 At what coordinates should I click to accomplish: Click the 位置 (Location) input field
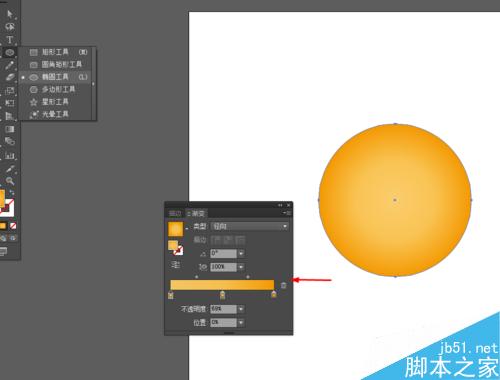pos(223,323)
